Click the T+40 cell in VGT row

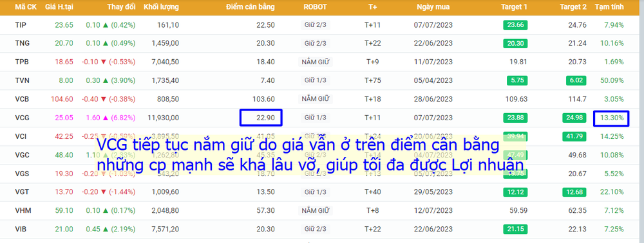click(373, 192)
